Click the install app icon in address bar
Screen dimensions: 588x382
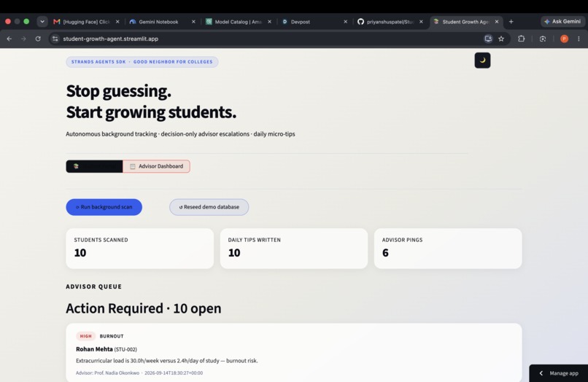click(x=488, y=39)
